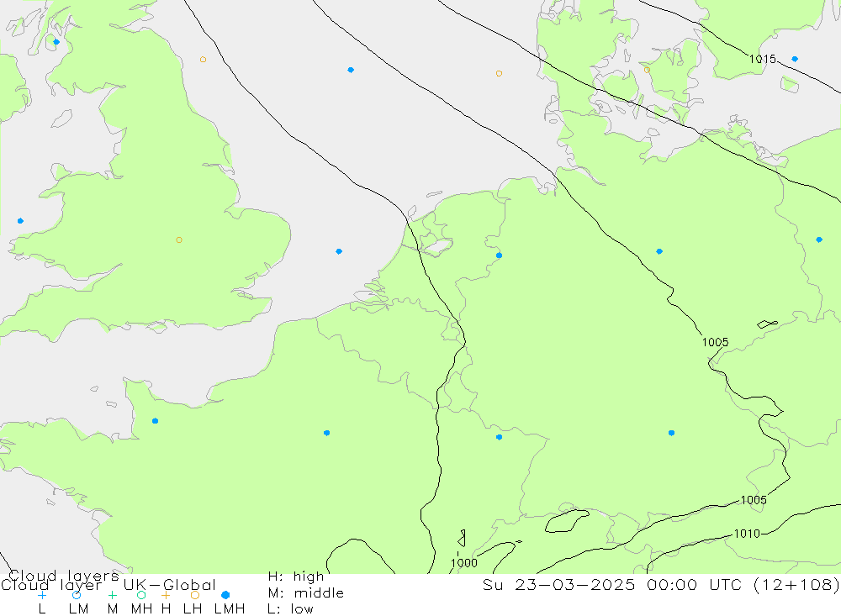Click the blue plus L legend symbol
This screenshot has width=841, height=616.
(42, 595)
